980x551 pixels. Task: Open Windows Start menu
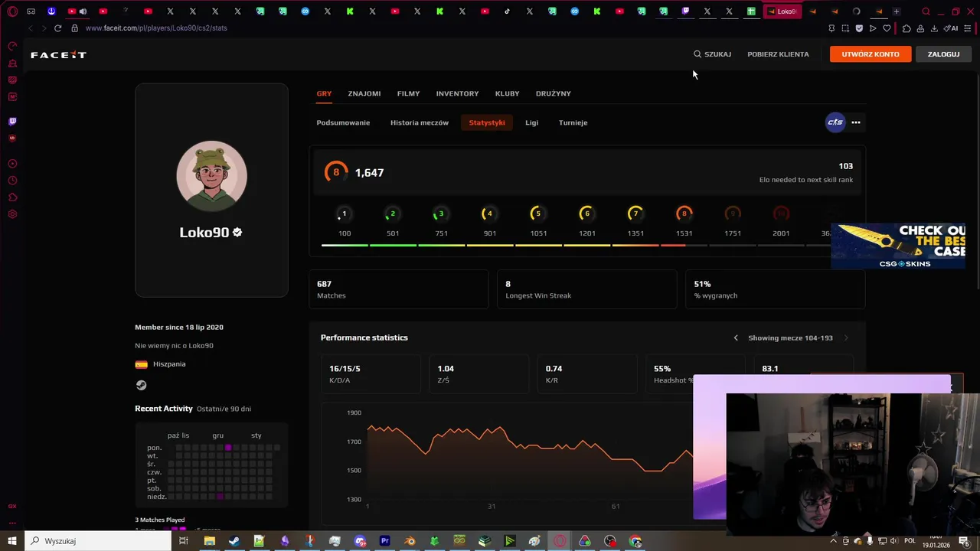(12, 541)
